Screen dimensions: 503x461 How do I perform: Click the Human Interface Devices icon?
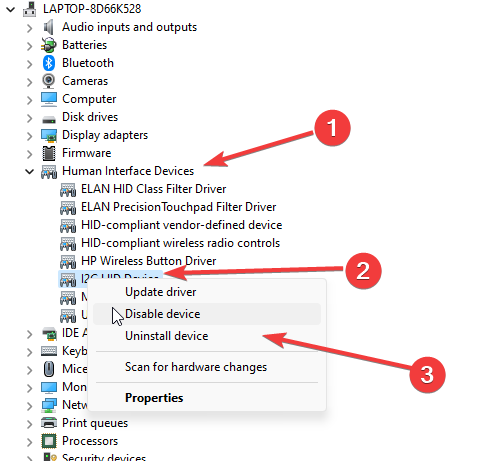[x=49, y=172]
